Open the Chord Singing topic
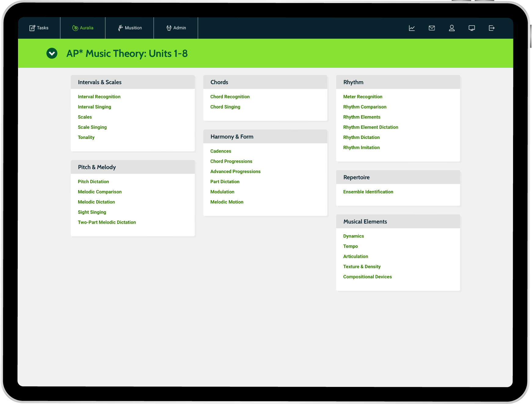This screenshot has height=404, width=532. [225, 107]
